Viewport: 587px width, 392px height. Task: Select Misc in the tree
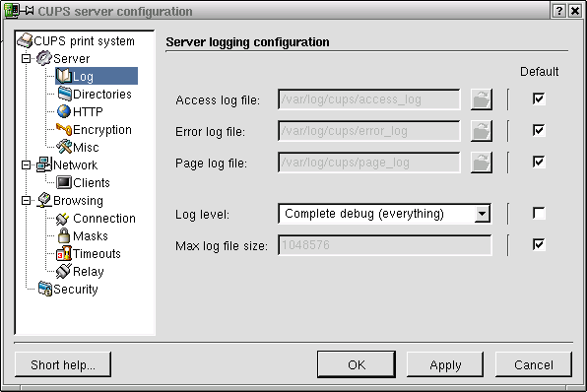click(86, 147)
